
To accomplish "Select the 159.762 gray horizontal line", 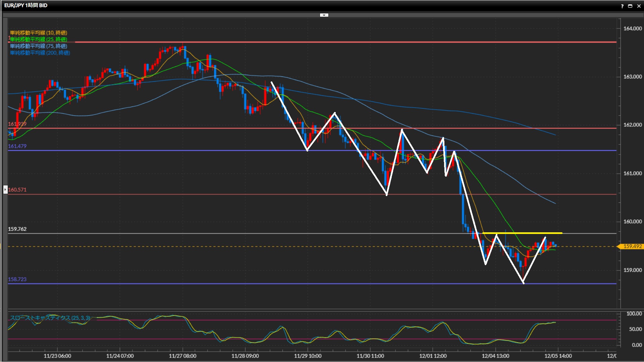I will coord(235,233).
